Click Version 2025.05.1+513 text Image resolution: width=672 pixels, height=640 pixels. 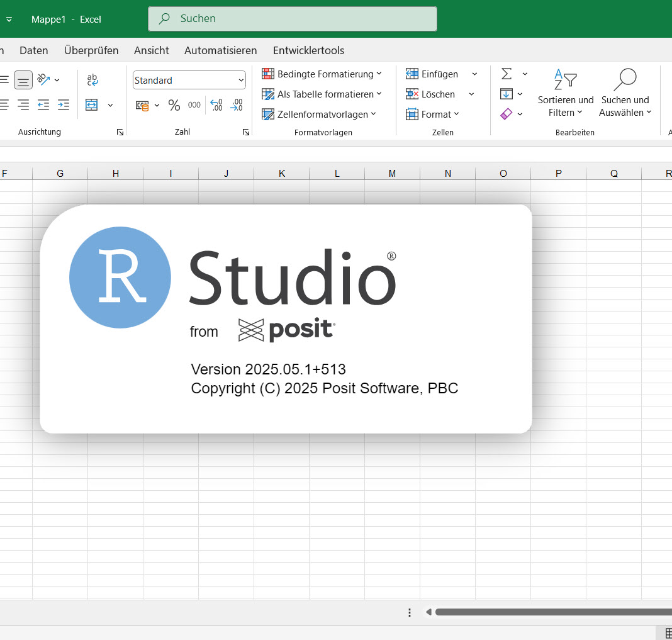(x=268, y=369)
